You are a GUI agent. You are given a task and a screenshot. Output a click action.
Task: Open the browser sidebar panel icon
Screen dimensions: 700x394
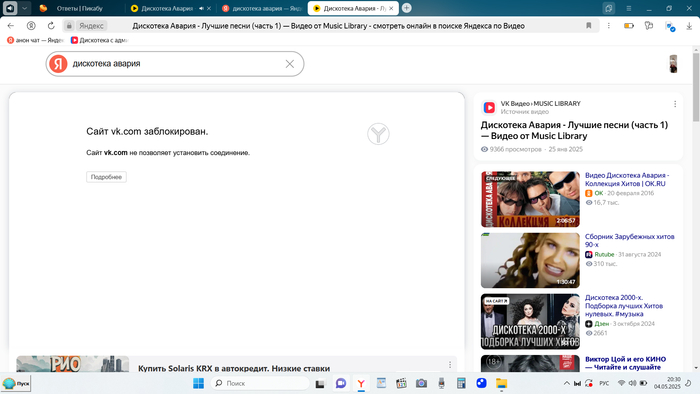[10, 8]
